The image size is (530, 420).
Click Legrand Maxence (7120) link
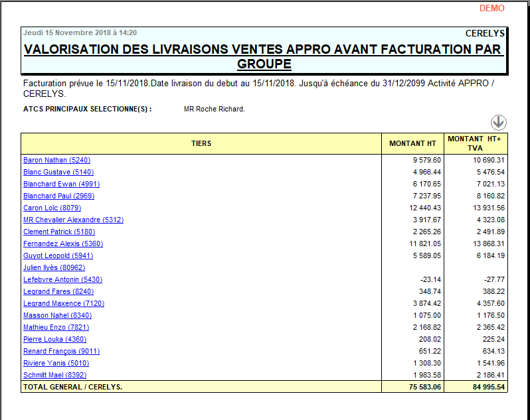coord(64,303)
